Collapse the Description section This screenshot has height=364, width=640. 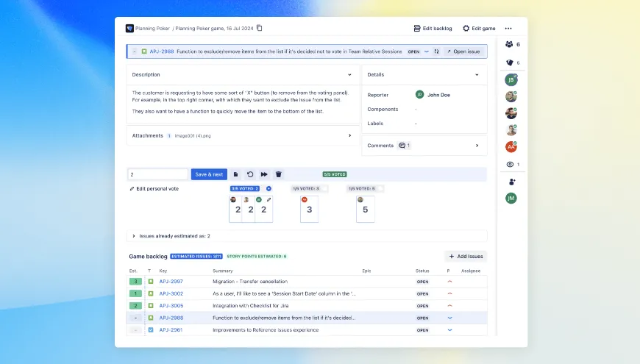(349, 74)
